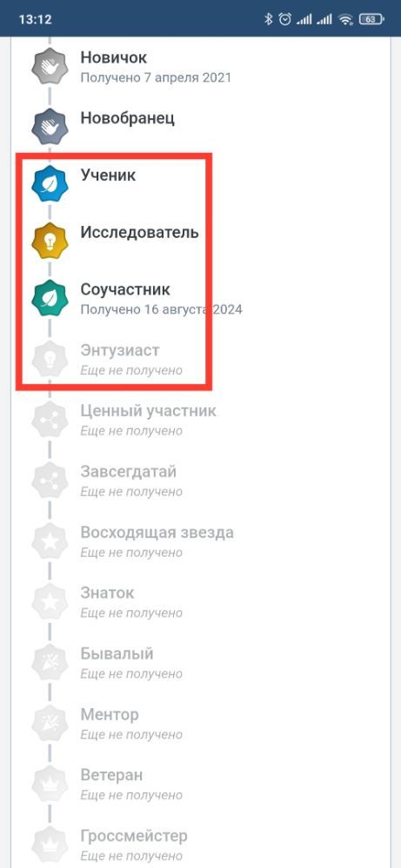This screenshot has width=401, height=868.
Task: Tap the Ментор confetti badge icon
Action: pos(50,724)
